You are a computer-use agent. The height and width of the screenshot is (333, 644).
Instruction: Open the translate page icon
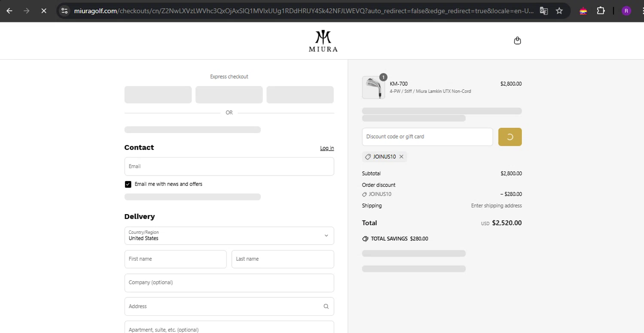tap(544, 11)
